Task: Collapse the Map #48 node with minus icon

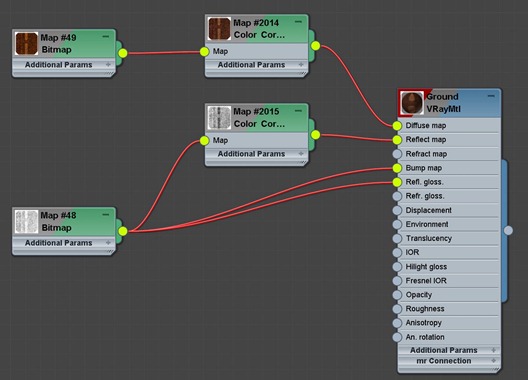Action: coord(106,214)
